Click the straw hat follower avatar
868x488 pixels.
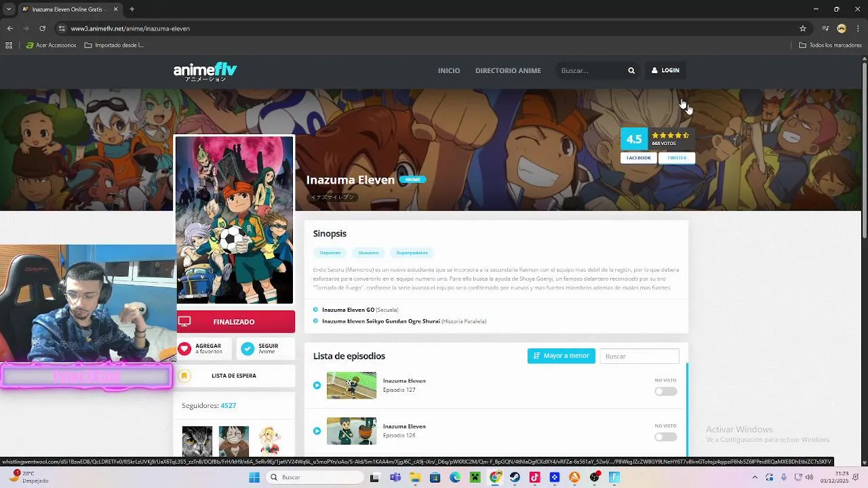(233, 441)
